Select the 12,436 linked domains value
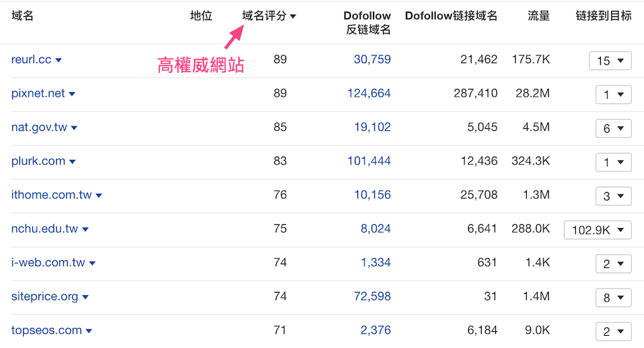 pos(479,161)
